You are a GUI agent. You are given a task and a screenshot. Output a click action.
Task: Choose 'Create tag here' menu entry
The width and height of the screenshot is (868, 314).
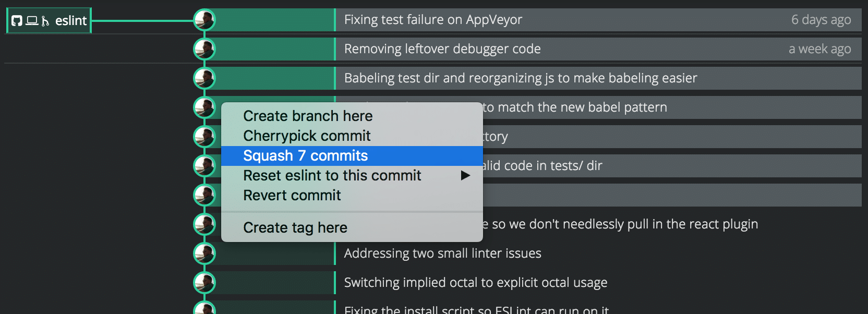point(295,227)
